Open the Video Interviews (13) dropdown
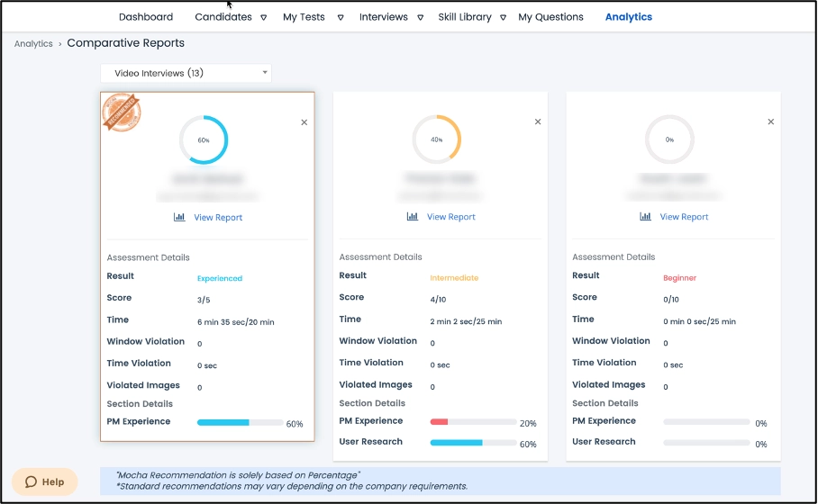This screenshot has height=504, width=818. pos(186,73)
